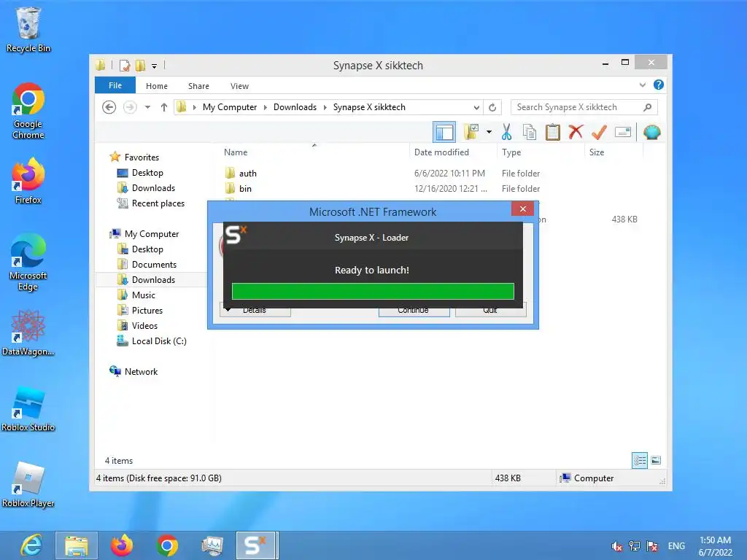Image resolution: width=747 pixels, height=560 pixels.
Task: Click the teal shell icon in toolbar
Action: point(651,132)
